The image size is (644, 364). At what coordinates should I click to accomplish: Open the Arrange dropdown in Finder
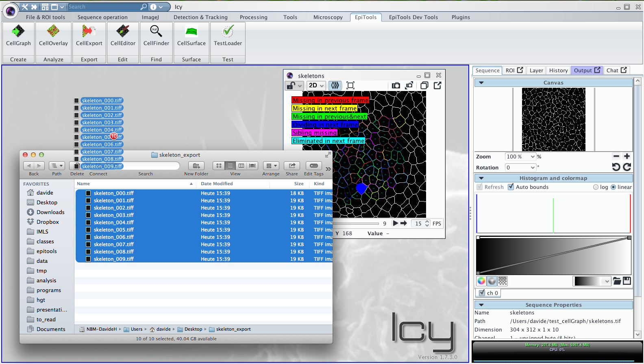click(271, 166)
